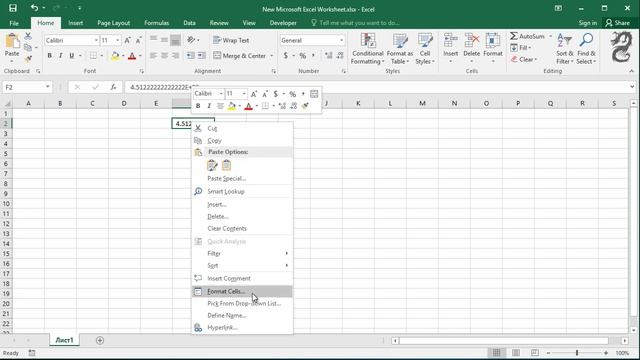
Task: Click the Delete cells icon in ribbon
Action: pos(471,41)
